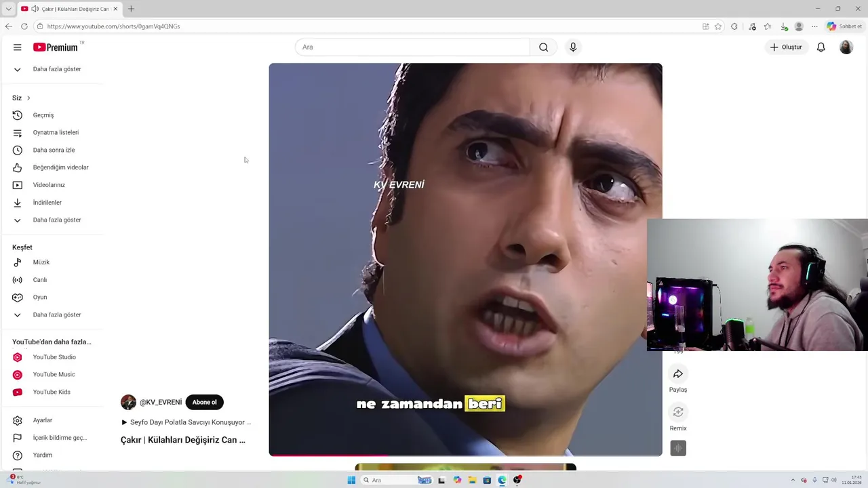The height and width of the screenshot is (488, 868).
Task: Mute the tab via its speaker icon
Action: click(35, 9)
